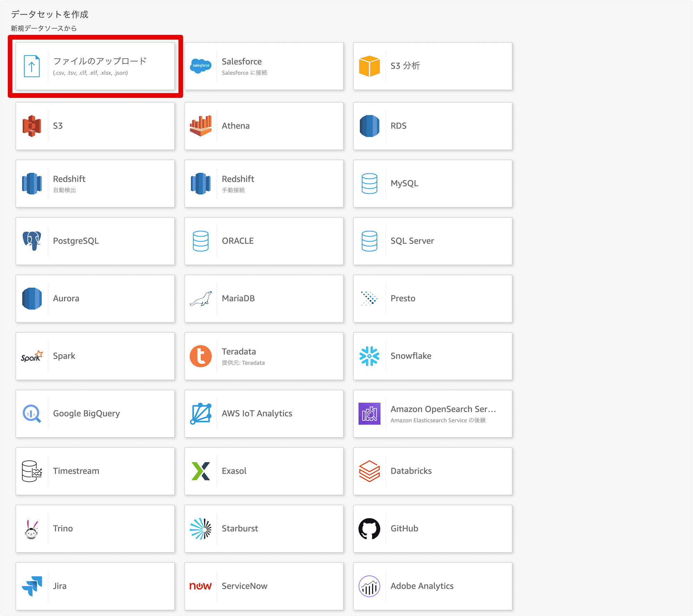Click the SQL Server cylinder icon
The height and width of the screenshot is (616, 693).
pyautogui.click(x=369, y=241)
